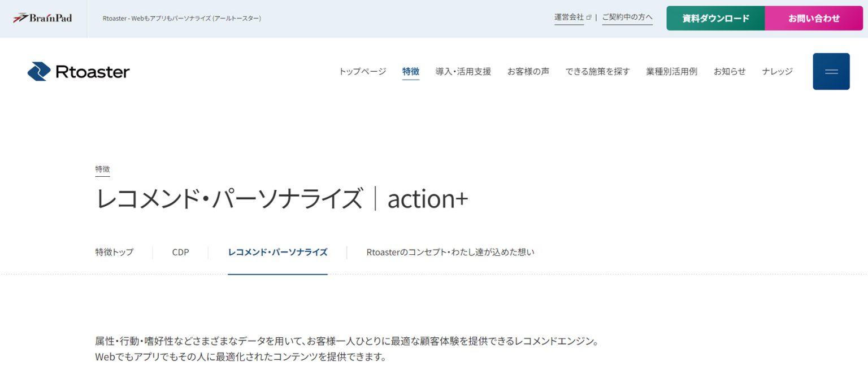Click the お問い合わせ button
The width and height of the screenshot is (868, 383).
coord(814,18)
